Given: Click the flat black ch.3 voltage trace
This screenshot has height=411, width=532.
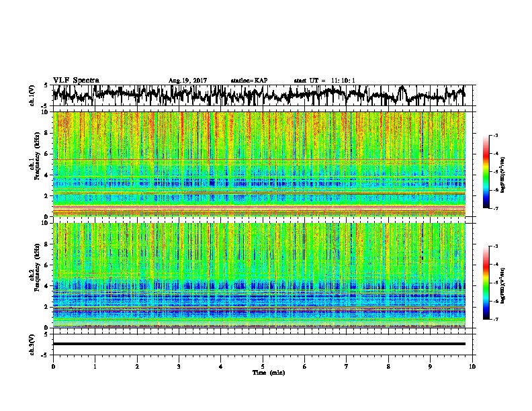Looking at the screenshot, I should click(x=259, y=344).
